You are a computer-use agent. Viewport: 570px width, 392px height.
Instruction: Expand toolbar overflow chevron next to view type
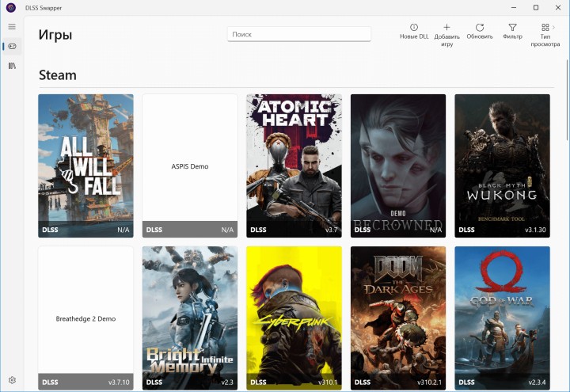(x=553, y=27)
